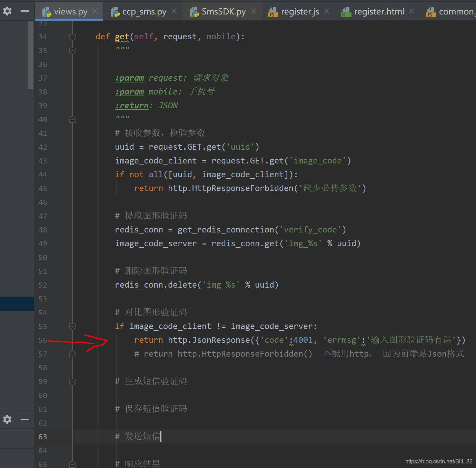Click the :param request docstring tag
Image resolution: width=476 pixels, height=468 pixels.
click(129, 78)
